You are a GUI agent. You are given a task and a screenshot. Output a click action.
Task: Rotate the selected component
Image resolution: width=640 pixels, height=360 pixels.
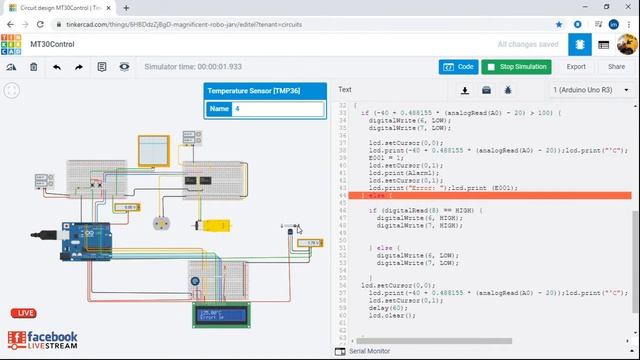coord(11,67)
